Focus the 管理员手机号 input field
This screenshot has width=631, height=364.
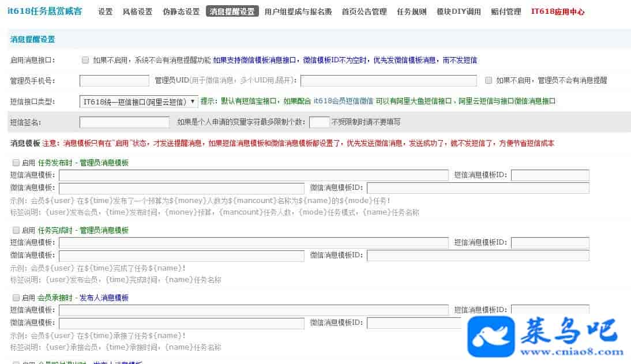pyautogui.click(x=114, y=81)
